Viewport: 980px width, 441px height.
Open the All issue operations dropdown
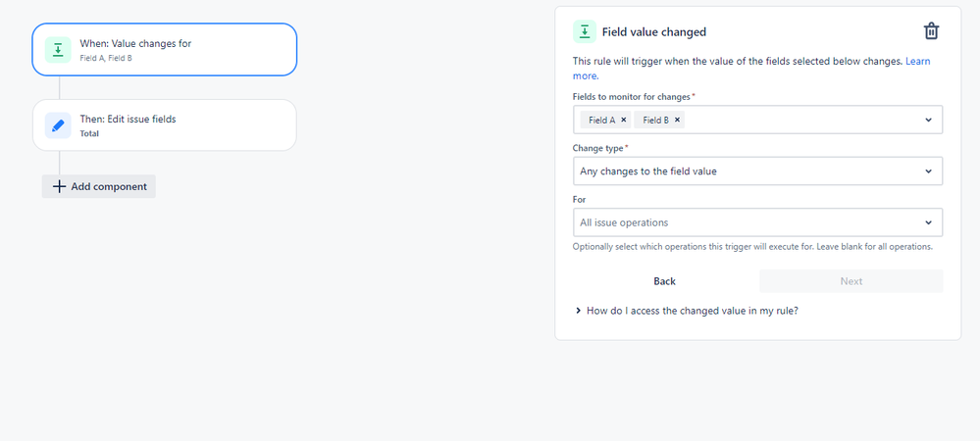tap(757, 222)
